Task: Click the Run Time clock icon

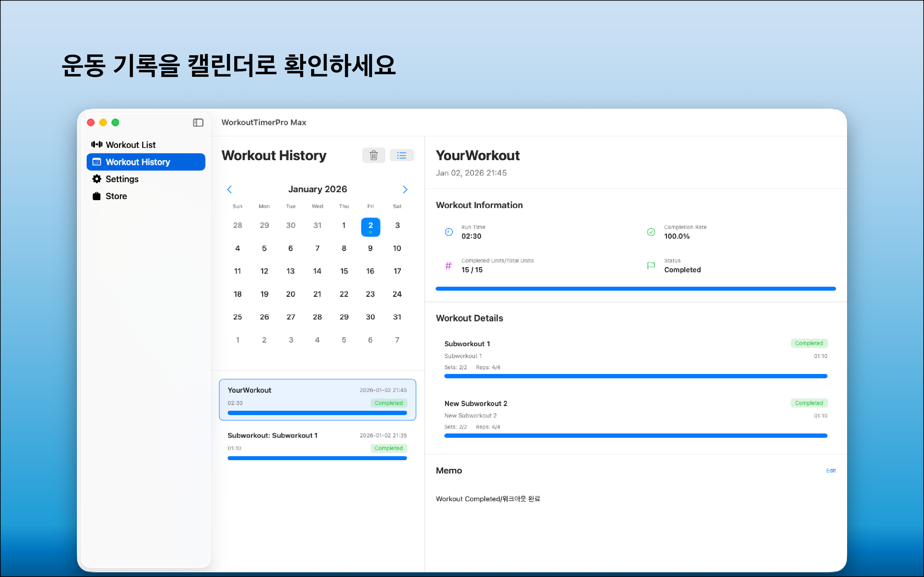Action: [449, 232]
